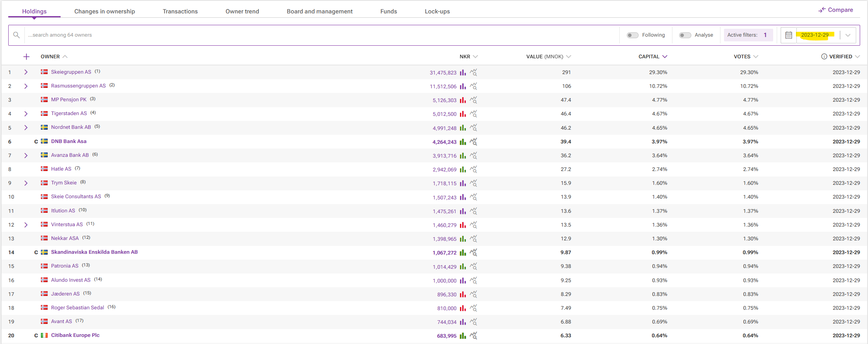Switch to Changes in ownership tab
Image resolution: width=868 pixels, height=344 pixels.
(x=105, y=11)
